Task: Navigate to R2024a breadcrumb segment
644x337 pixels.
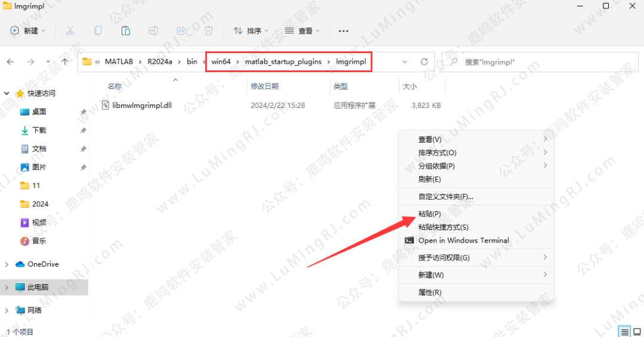Action: 160,61
